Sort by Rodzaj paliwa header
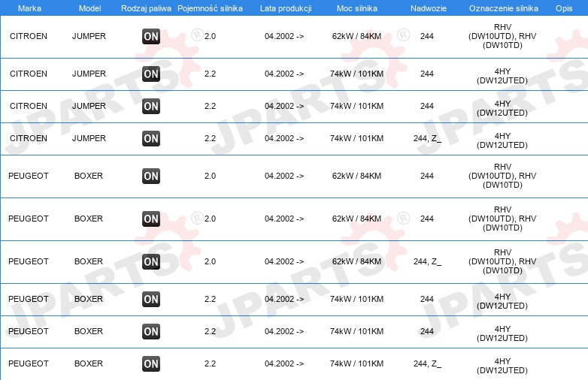Image resolution: width=588 pixels, height=380 pixels. (x=146, y=8)
